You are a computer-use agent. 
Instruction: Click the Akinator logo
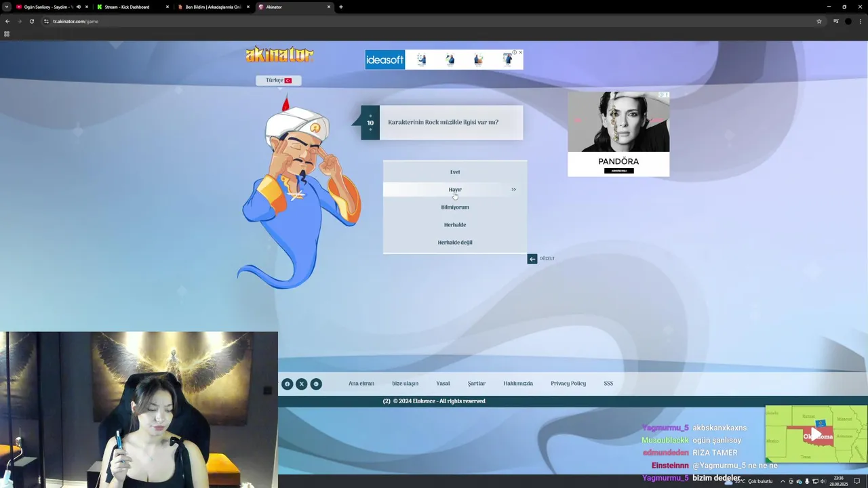tap(279, 54)
